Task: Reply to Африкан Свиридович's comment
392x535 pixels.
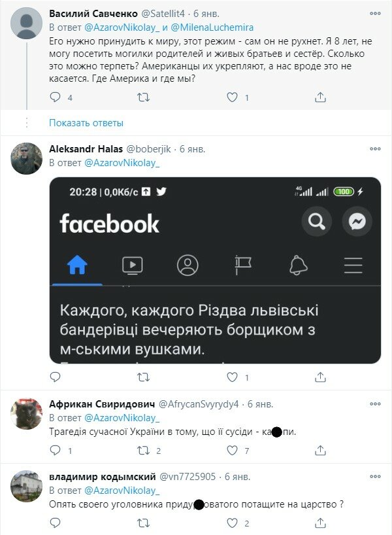Action: point(55,449)
